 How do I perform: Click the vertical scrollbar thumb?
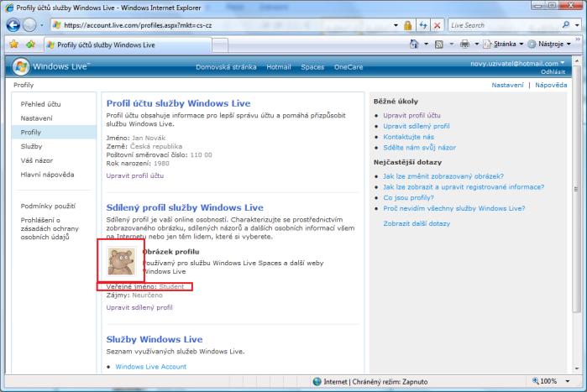(x=577, y=189)
